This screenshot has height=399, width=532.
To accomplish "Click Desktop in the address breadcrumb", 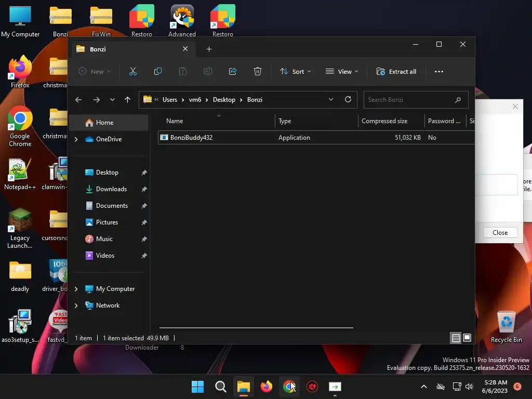I will pos(224,100).
